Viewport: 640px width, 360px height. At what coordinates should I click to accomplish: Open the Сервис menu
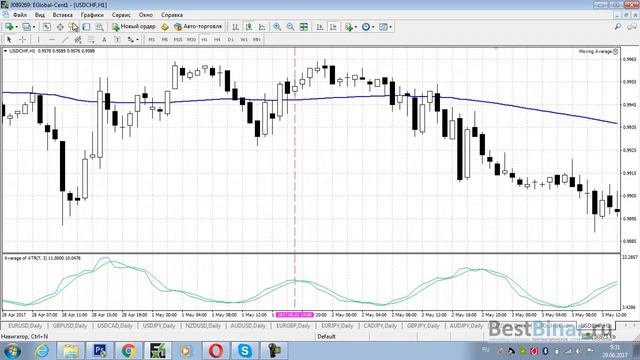tap(121, 15)
